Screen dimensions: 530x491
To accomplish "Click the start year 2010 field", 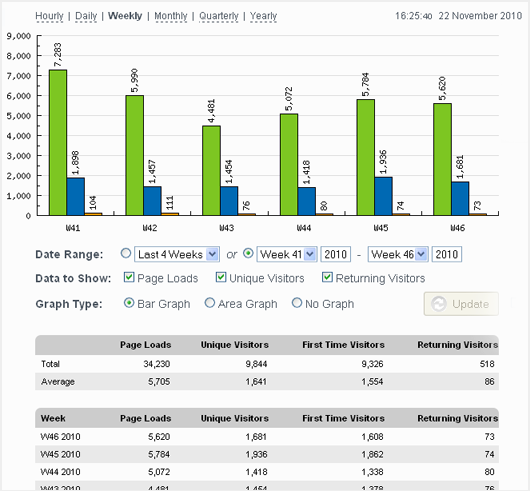I will (x=336, y=254).
